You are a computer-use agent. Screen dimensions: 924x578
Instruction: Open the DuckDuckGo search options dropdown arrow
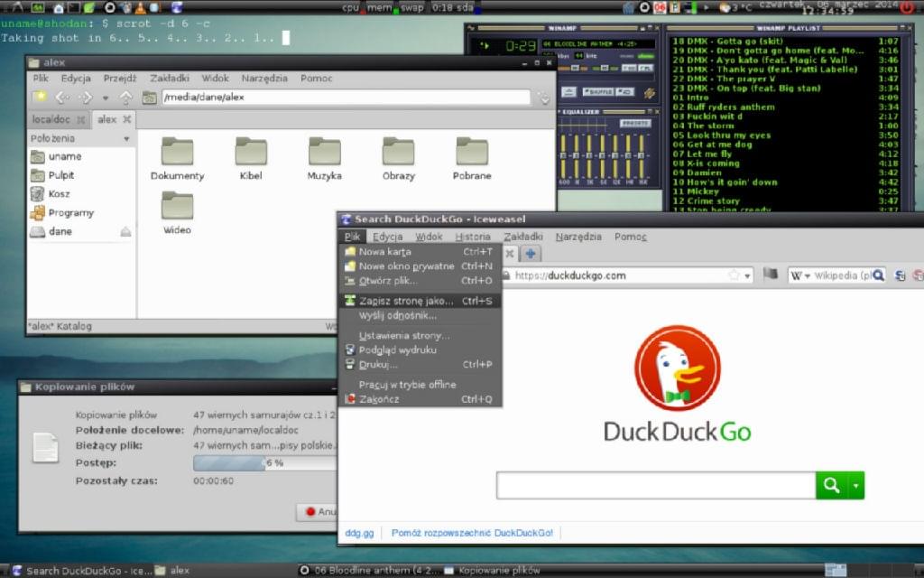pyautogui.click(x=855, y=485)
